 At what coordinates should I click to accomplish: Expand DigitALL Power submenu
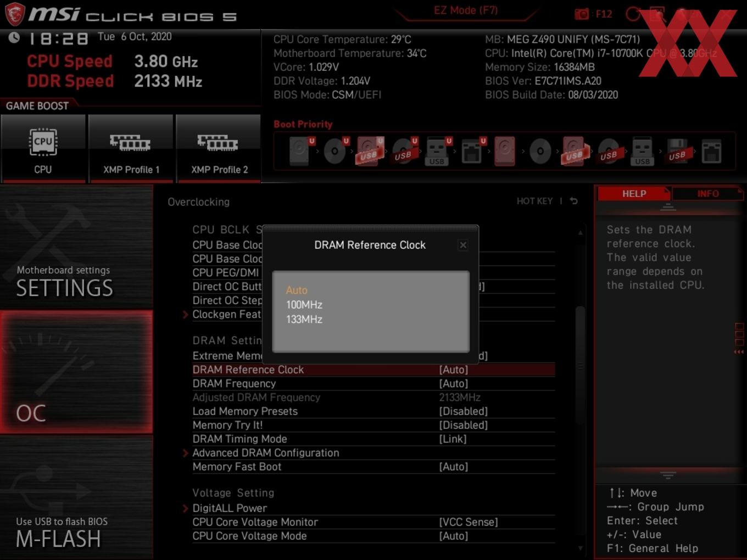230,508
